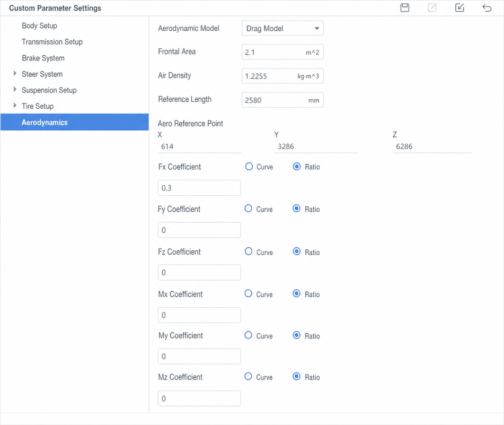Open Transmission Setup section
This screenshot has width=504, height=425.
52,42
